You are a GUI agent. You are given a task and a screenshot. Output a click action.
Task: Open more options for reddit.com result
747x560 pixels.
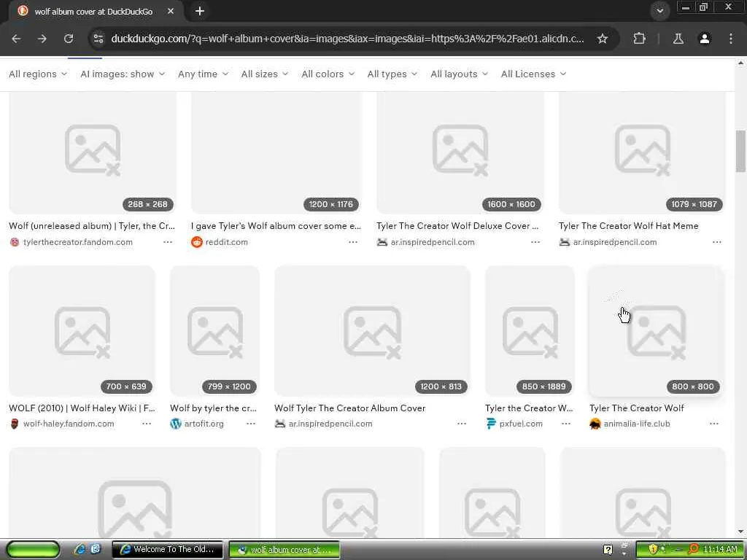353,242
